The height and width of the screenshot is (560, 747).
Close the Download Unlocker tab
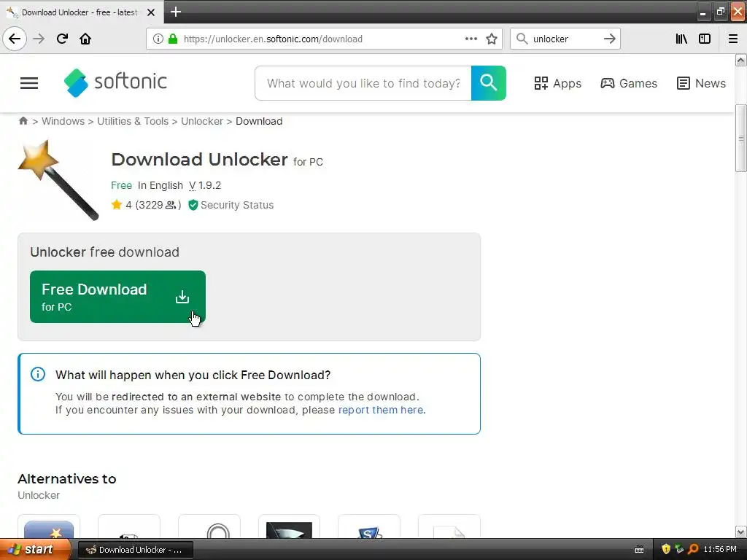click(x=151, y=12)
